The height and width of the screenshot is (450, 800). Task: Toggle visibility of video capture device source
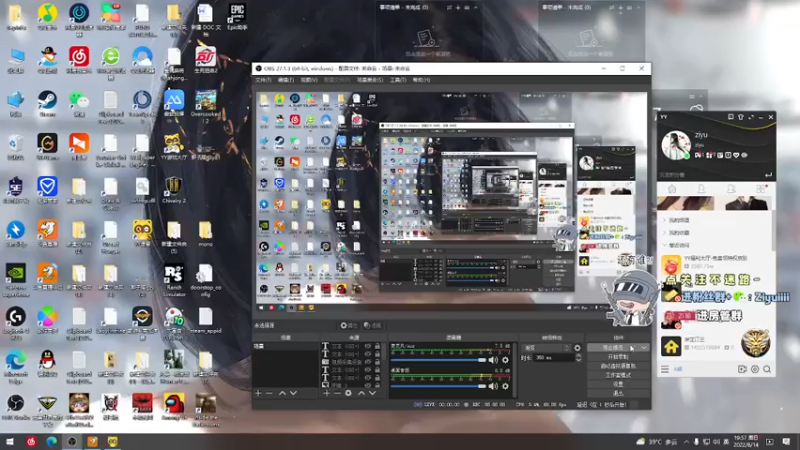click(368, 362)
